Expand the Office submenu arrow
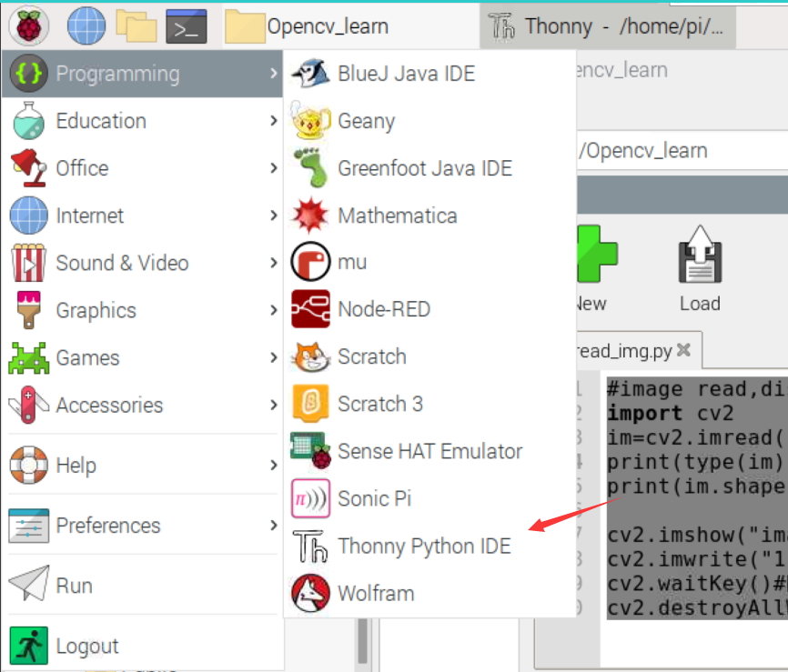 tap(273, 167)
